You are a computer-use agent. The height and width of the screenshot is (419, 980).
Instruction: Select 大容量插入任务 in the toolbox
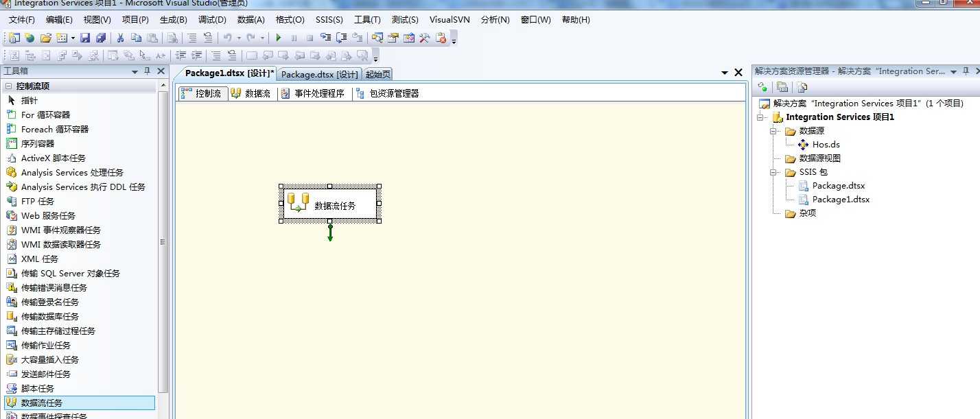click(79, 359)
